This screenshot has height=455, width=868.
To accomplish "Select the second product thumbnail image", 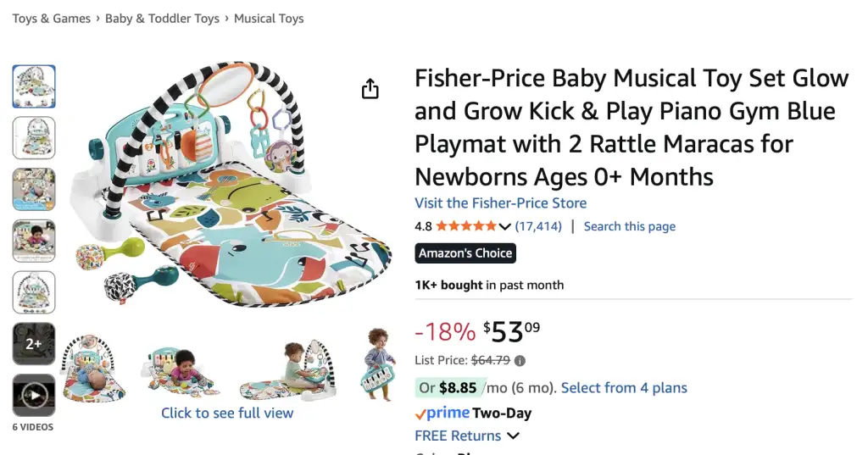I will (x=34, y=137).
